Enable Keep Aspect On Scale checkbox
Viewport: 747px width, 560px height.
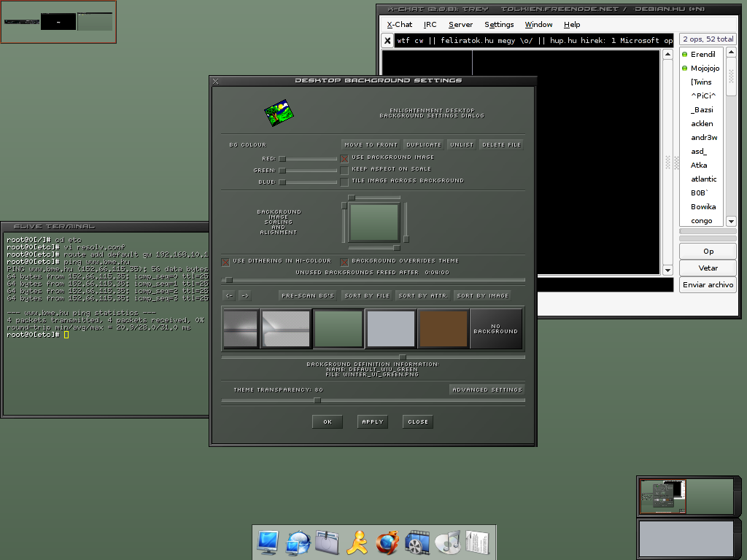[x=344, y=170]
